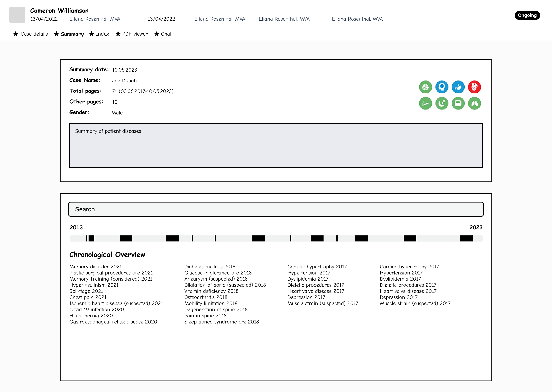Screen dimensions: 552x392
Task: Click the Summary of patient diseases text box
Action: click(276, 145)
